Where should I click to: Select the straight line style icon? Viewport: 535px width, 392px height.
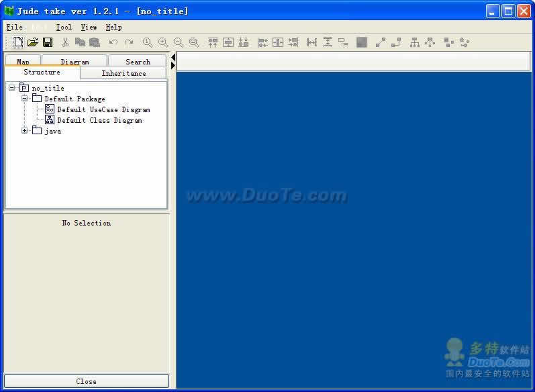click(x=381, y=42)
